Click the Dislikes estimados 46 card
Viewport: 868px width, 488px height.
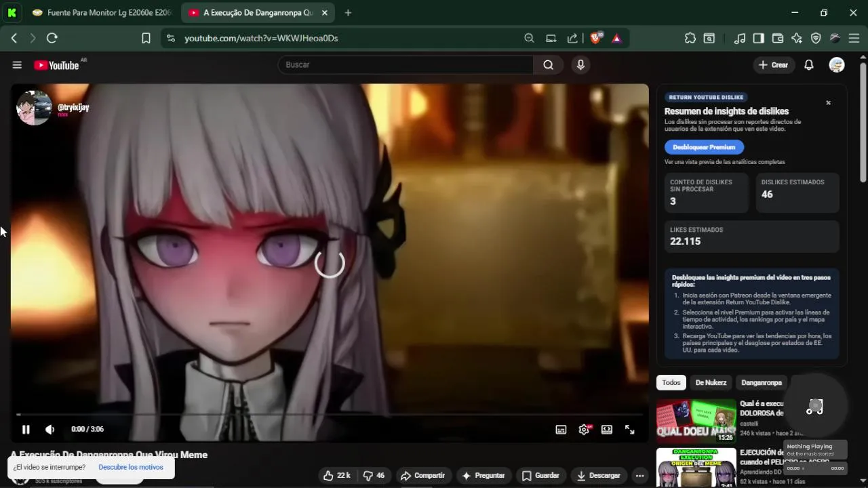pyautogui.click(x=797, y=192)
